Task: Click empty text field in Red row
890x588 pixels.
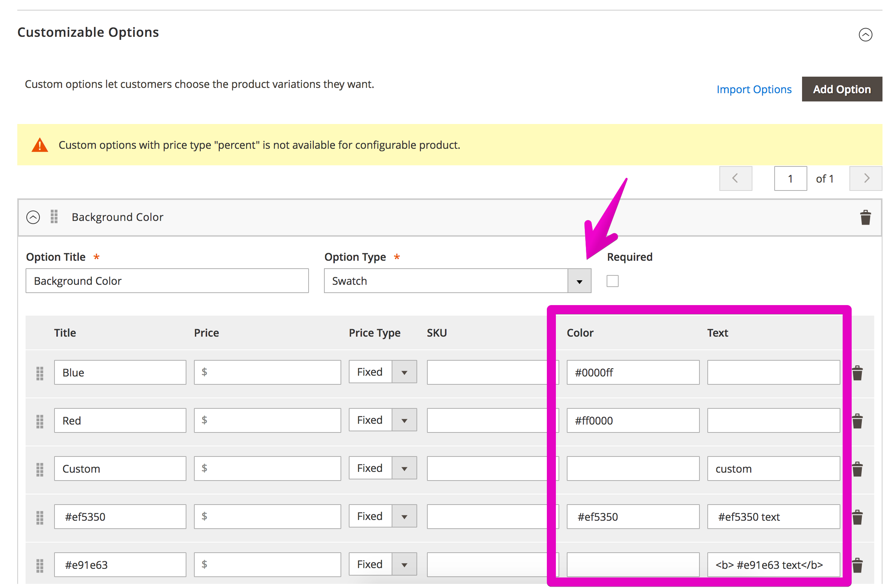Action: click(774, 420)
